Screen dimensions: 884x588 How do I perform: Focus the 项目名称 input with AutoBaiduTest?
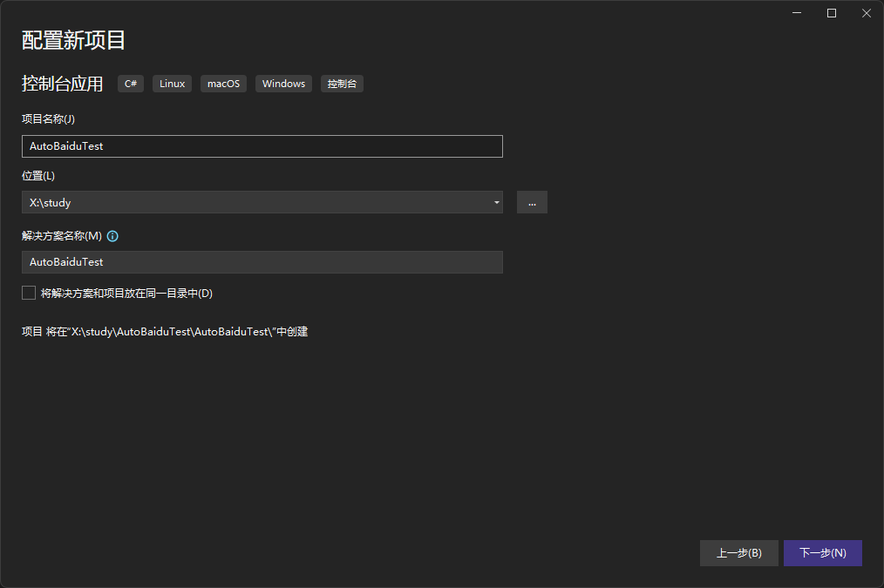pyautogui.click(x=262, y=146)
